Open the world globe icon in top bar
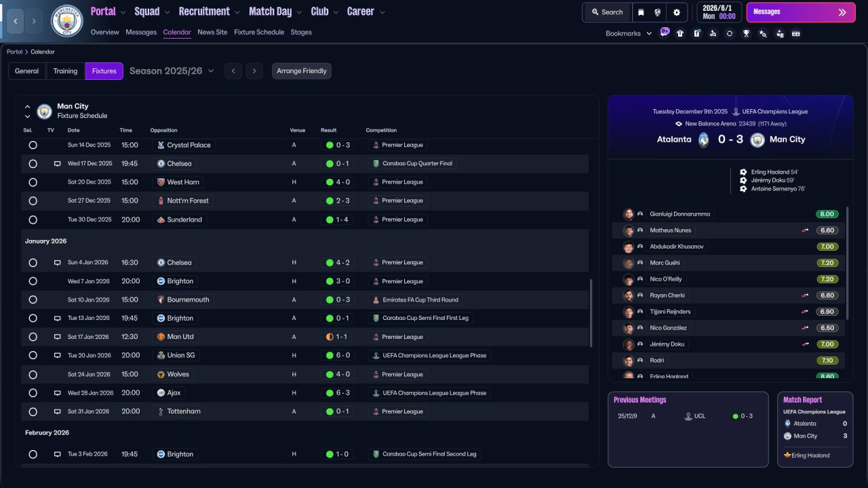This screenshot has width=868, height=488. 658,12
